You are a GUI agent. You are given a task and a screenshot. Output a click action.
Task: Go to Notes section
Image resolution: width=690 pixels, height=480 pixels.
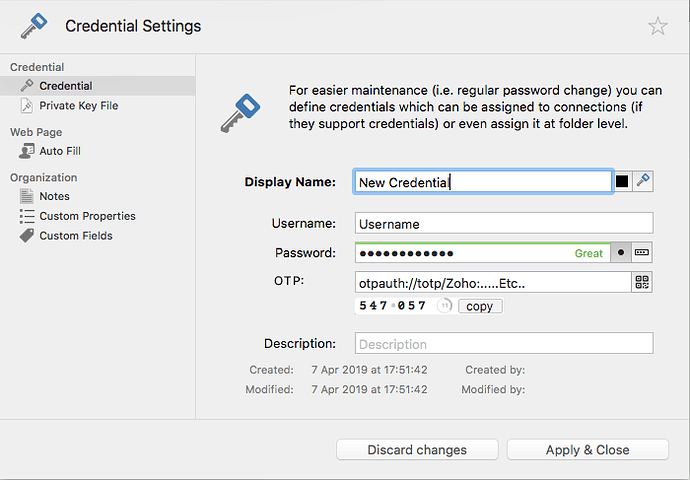point(54,196)
